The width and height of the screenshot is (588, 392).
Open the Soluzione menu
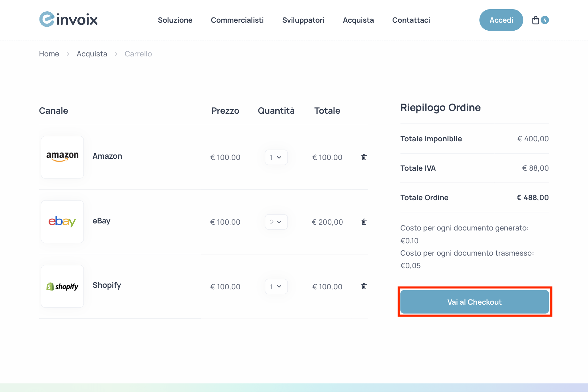click(x=175, y=20)
